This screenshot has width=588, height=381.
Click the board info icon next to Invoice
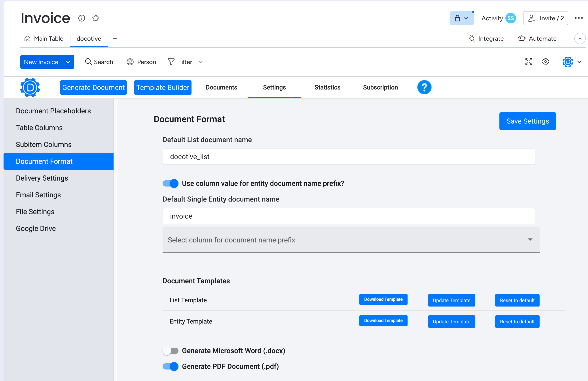tap(82, 18)
